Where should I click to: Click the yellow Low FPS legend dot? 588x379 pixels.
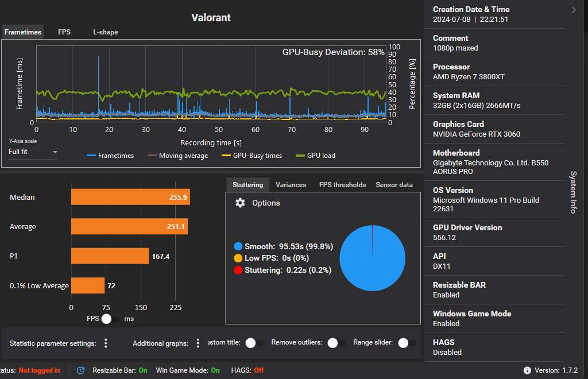pos(238,258)
